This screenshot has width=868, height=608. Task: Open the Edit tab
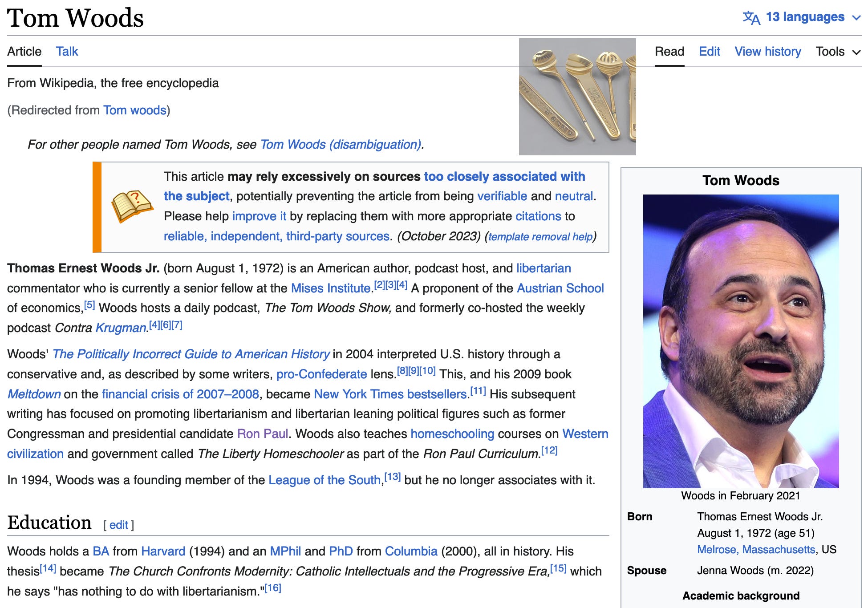click(709, 52)
